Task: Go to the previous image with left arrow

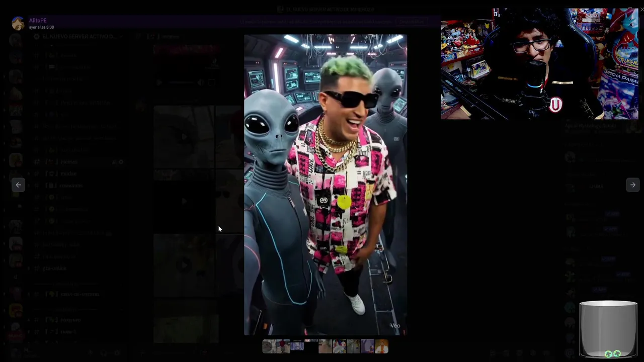Action: (x=18, y=185)
